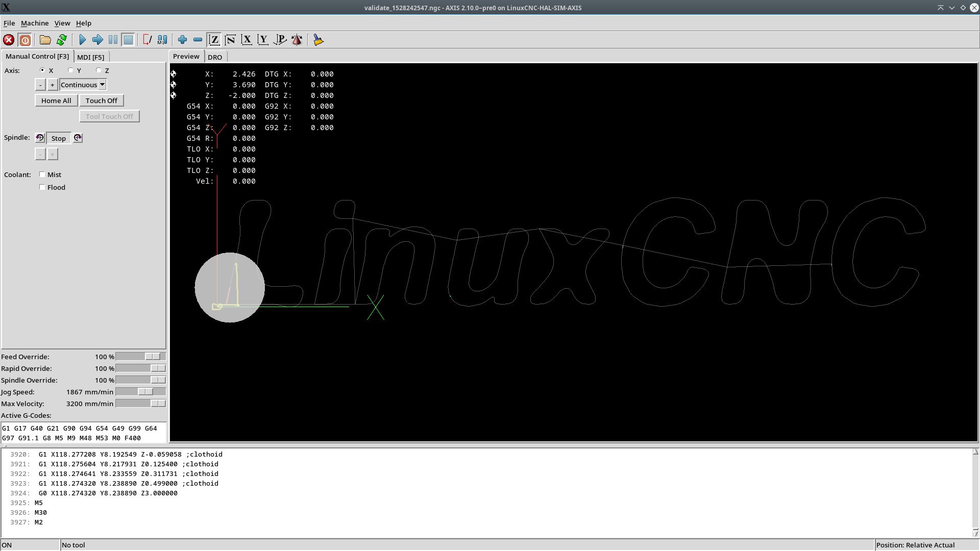Start spindle counterclockwise icon
The width and height of the screenshot is (980, 551).
[40, 138]
